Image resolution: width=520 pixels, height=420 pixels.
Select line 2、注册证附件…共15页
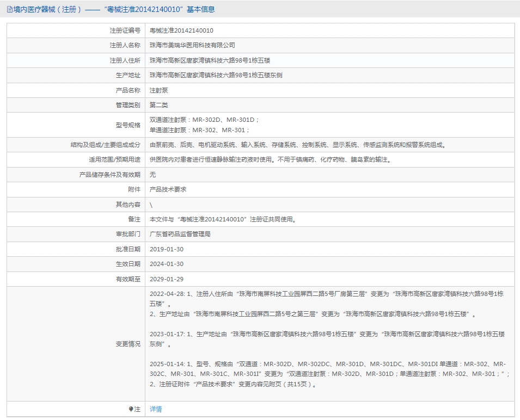pos(234,384)
